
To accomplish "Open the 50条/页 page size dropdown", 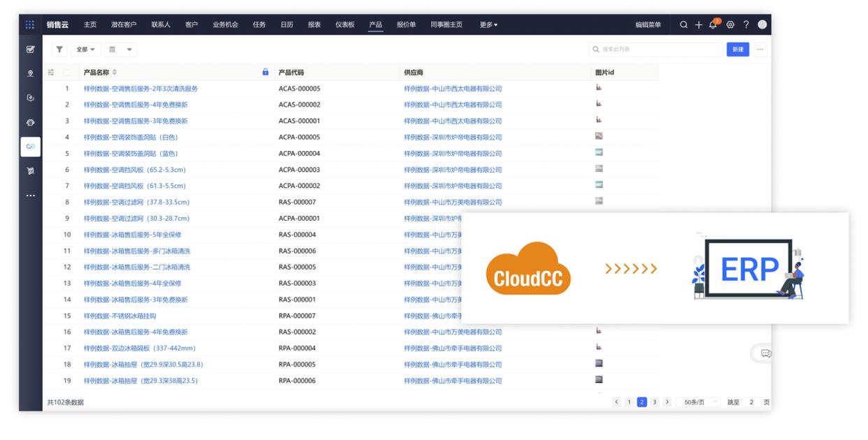I will pyautogui.click(x=700, y=402).
